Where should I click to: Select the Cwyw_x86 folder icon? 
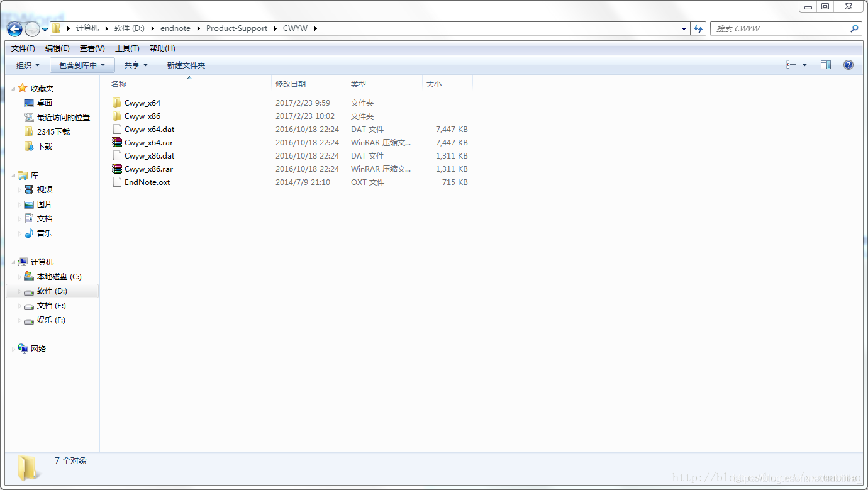pyautogui.click(x=116, y=116)
